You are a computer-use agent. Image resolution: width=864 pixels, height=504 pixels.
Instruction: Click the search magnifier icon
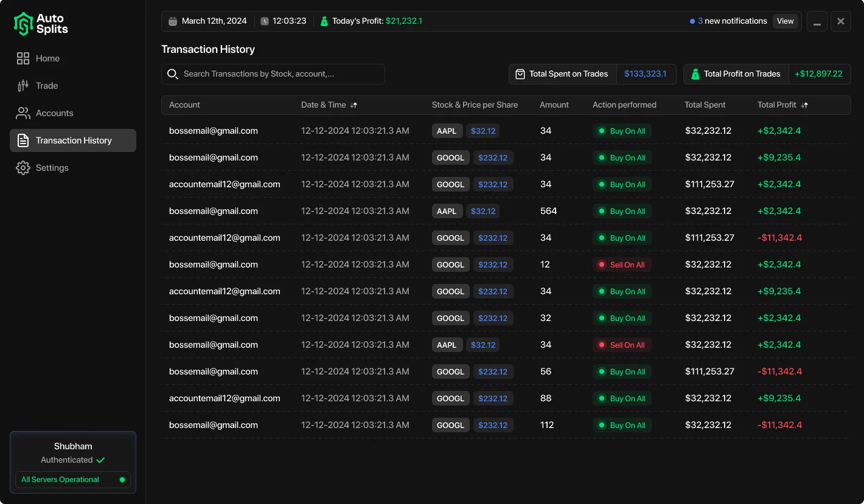173,74
